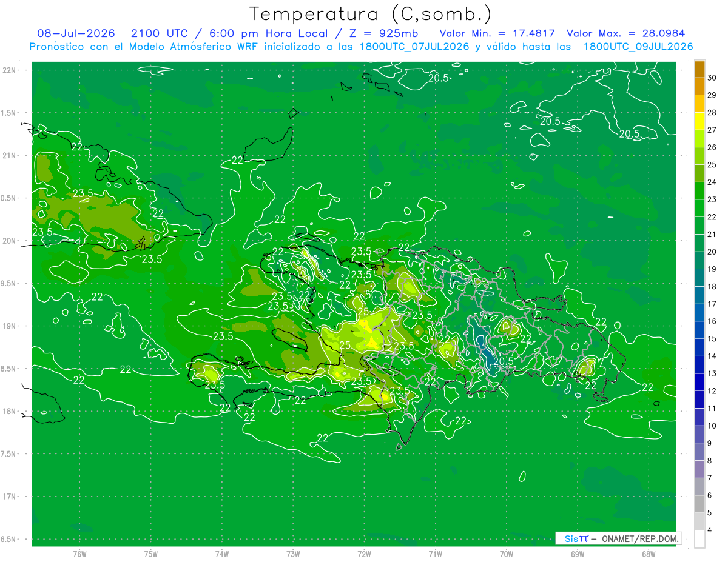Click the title "Temperatura (C,somb.)"
Image resolution: width=728 pixels, height=562 pixels.
coord(370,13)
